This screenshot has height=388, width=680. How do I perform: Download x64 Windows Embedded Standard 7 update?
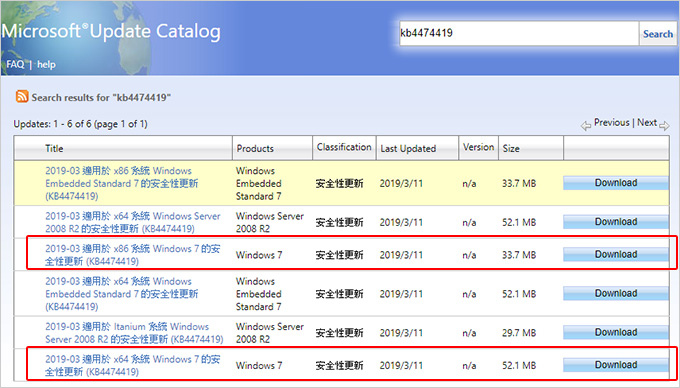(616, 293)
